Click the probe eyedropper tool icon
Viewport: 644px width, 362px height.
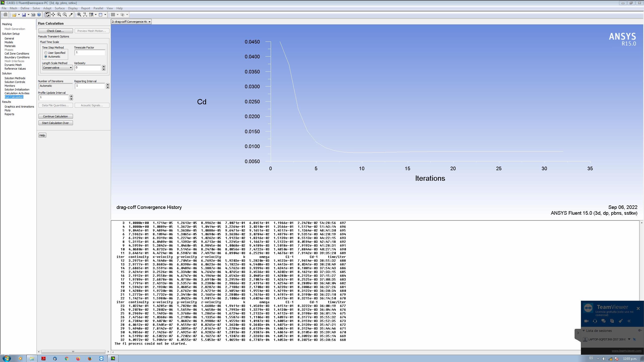(71, 15)
